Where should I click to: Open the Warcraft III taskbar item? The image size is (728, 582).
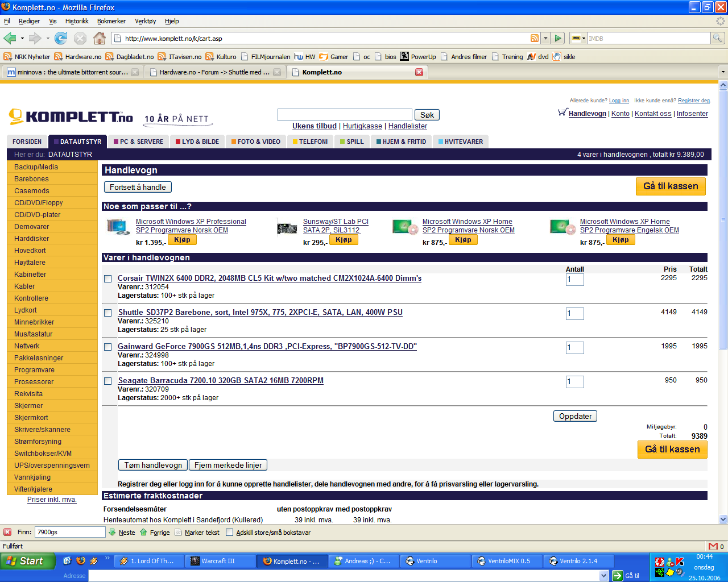(x=220, y=561)
